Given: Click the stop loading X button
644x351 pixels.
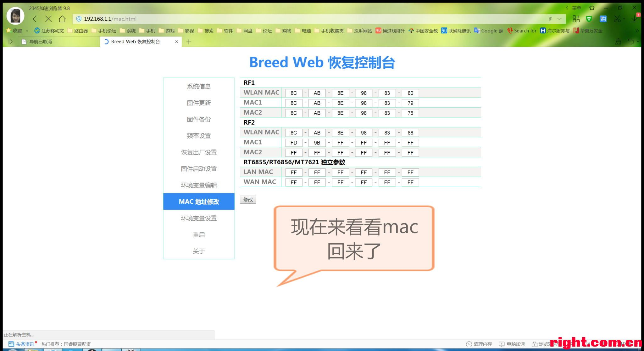Looking at the screenshot, I should click(48, 19).
